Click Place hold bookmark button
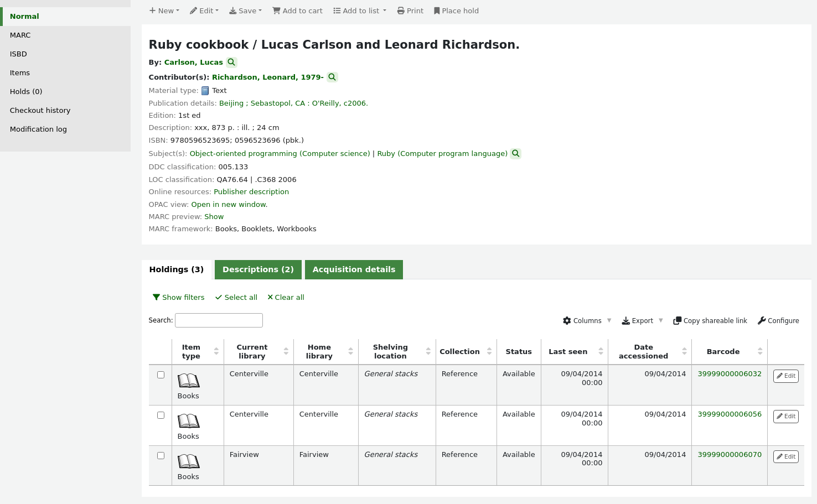 click(456, 11)
